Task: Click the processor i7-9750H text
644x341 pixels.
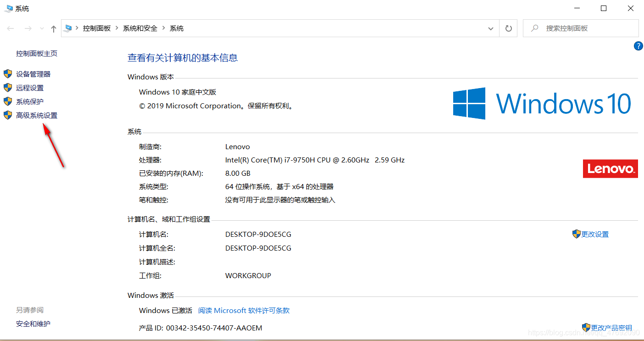Action: (315, 160)
